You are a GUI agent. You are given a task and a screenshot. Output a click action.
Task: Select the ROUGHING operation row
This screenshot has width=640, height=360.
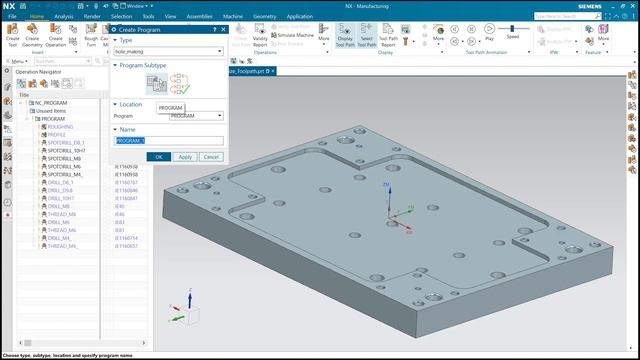coord(60,127)
